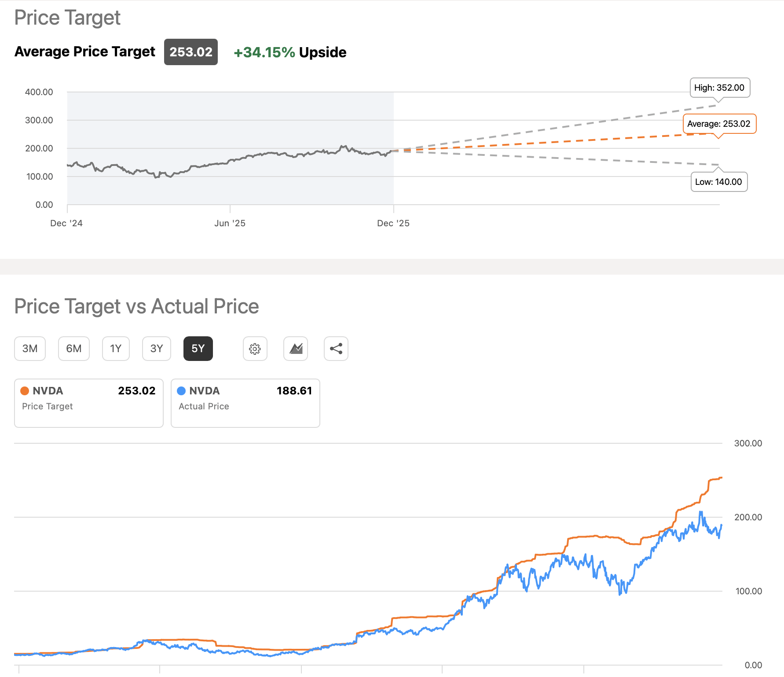Switch chart style using the mountain chart icon
This screenshot has height=677, width=784.
tap(295, 349)
